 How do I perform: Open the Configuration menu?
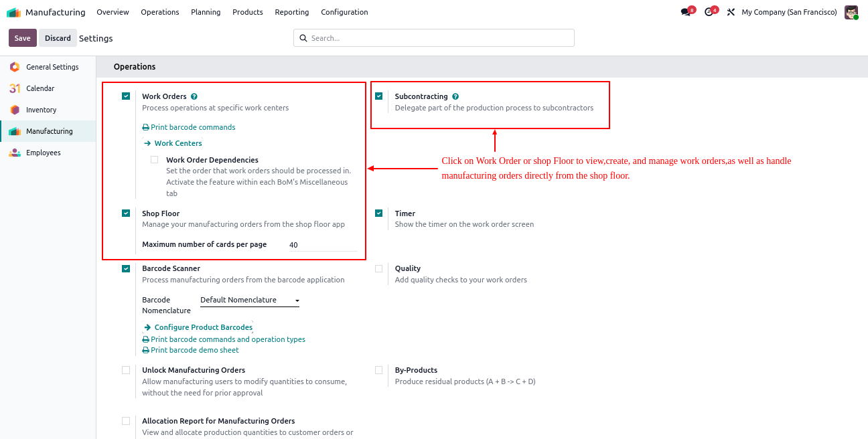(x=344, y=12)
